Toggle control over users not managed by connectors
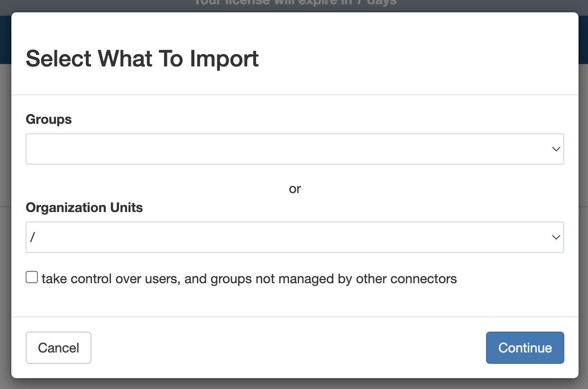588x389 pixels. tap(31, 277)
